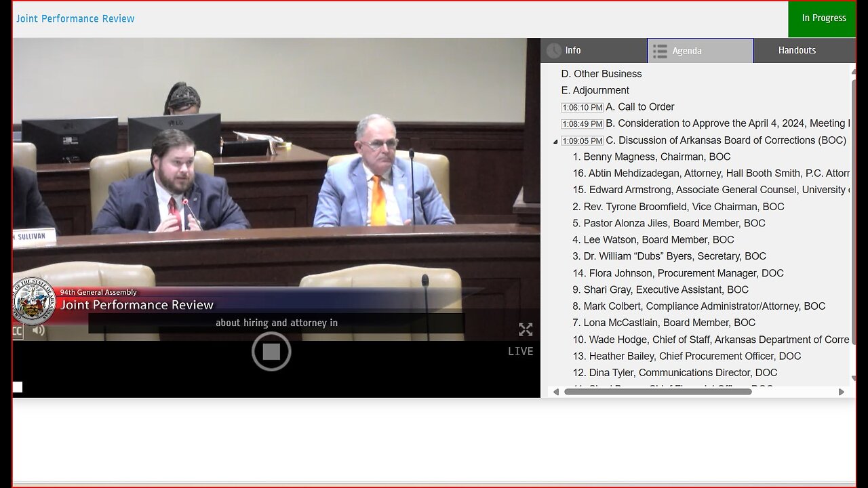Select 'D. Other Business' agenda item

(x=601, y=74)
